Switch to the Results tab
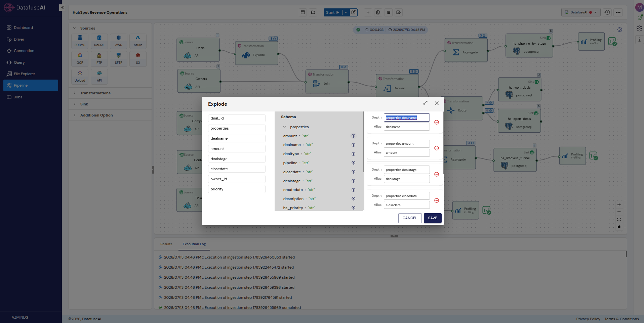Viewport: 644px width, 323px height. [x=166, y=244]
